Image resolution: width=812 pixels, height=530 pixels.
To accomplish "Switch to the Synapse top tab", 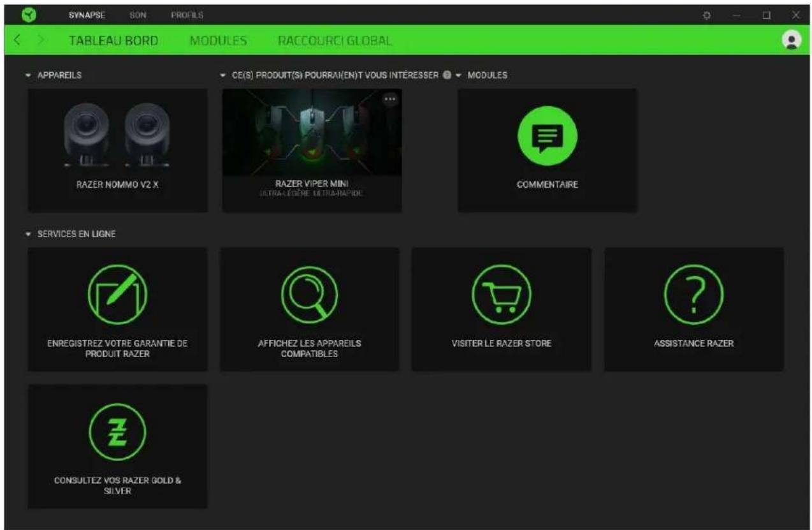I will [86, 14].
